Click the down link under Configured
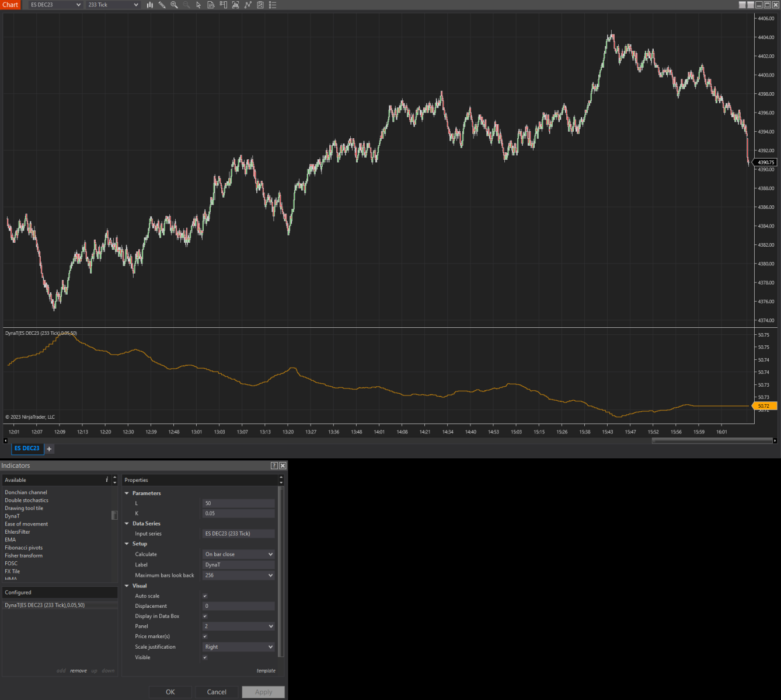 coord(109,671)
